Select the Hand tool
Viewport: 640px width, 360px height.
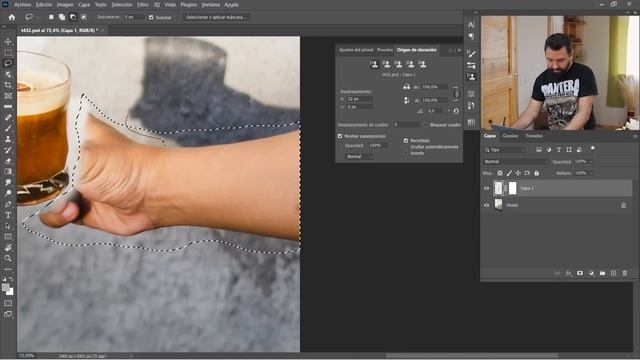click(8, 247)
